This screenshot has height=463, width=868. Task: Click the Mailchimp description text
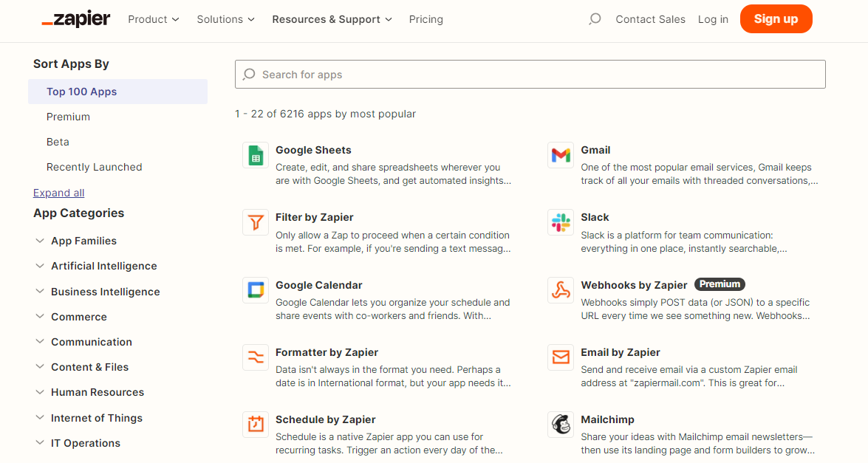click(x=698, y=443)
